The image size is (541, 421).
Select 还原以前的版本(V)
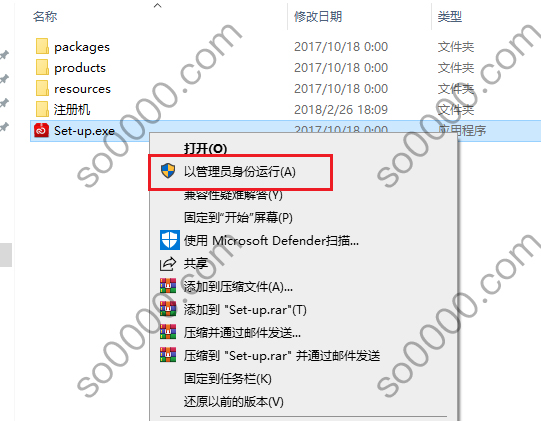click(x=233, y=402)
